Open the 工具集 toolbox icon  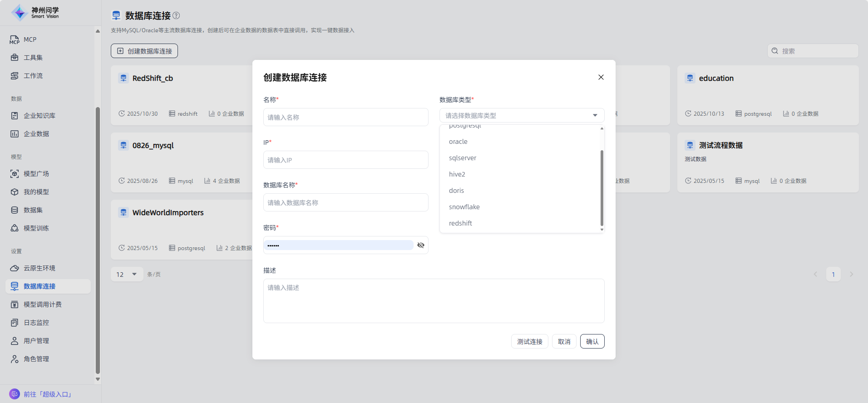[15, 58]
